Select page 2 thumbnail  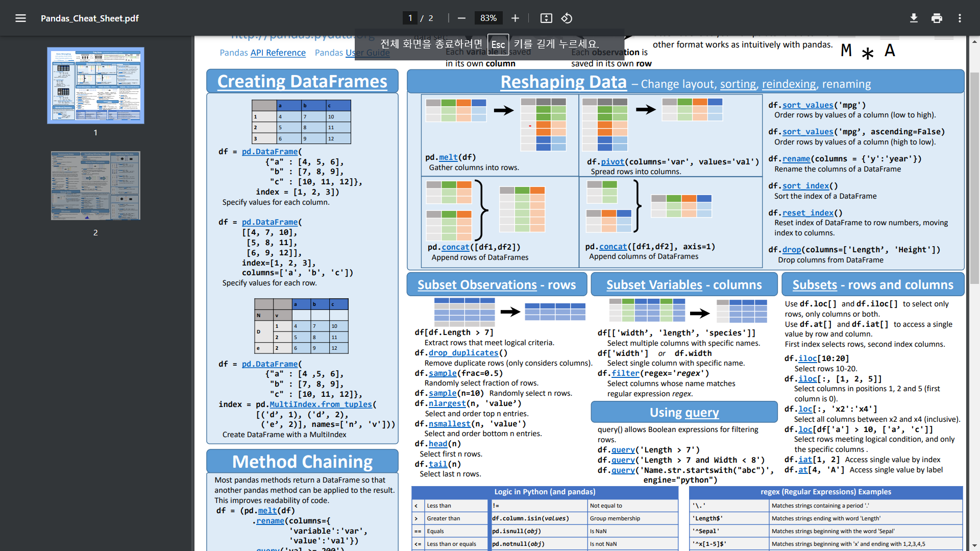[x=95, y=185]
